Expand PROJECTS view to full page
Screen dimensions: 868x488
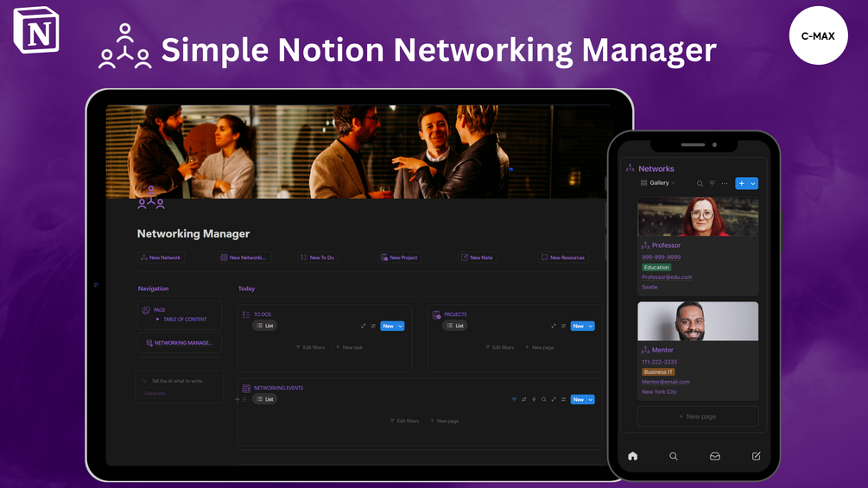(553, 326)
